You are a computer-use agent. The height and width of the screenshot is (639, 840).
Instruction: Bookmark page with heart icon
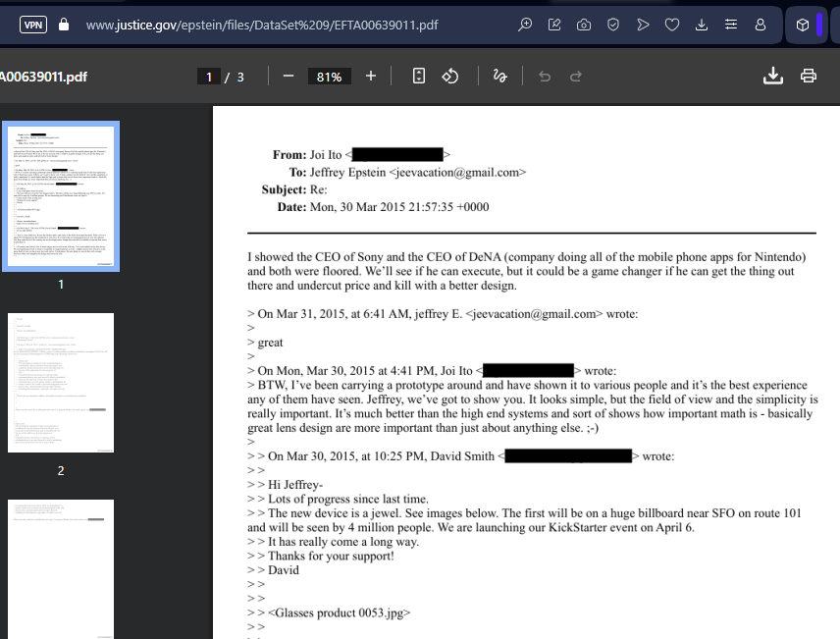[672, 25]
